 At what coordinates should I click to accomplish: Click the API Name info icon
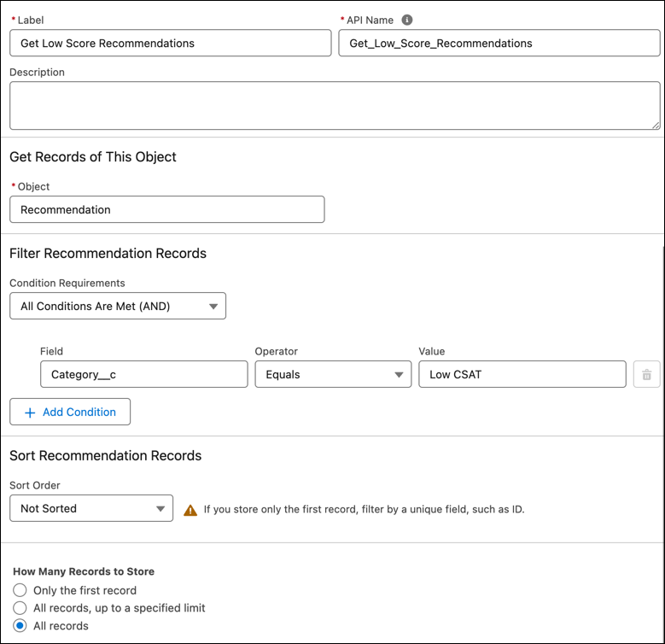click(x=406, y=20)
